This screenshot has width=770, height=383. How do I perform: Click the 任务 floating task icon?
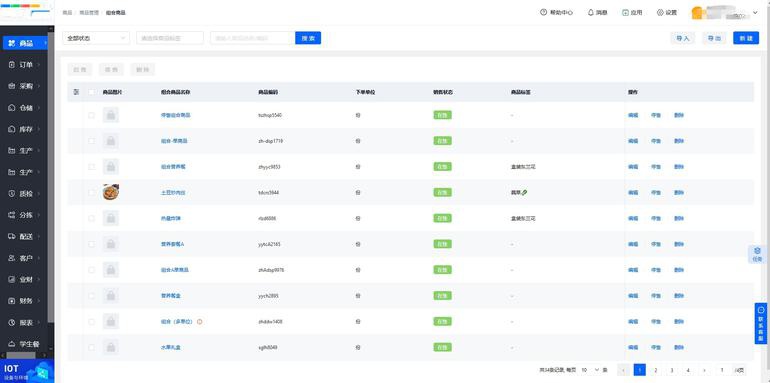[x=757, y=254]
